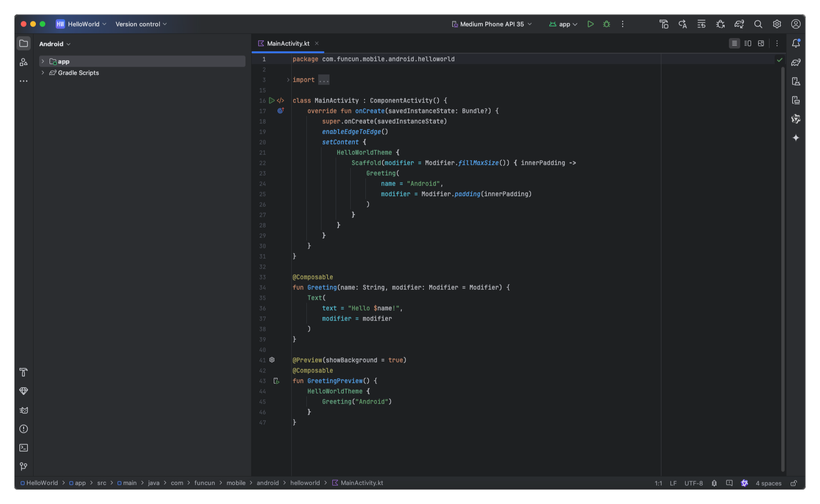Open the Git version control tool window
Image resolution: width=820 pixels, height=504 pixels.
24,467
